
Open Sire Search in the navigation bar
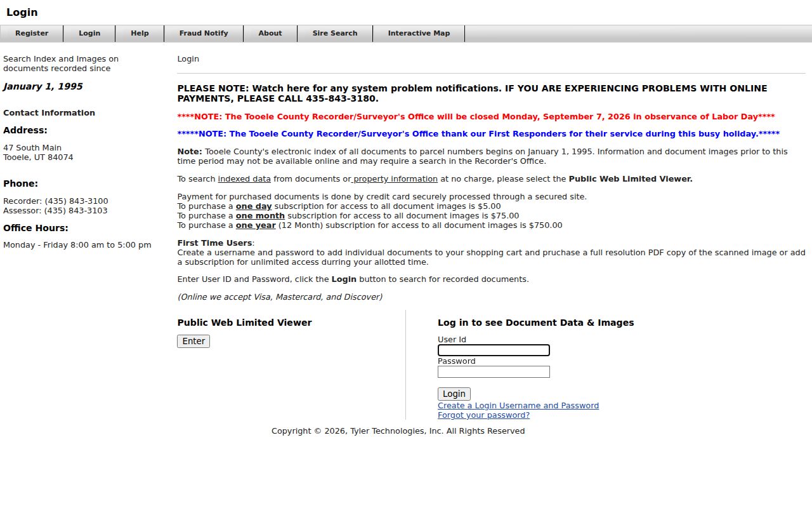(x=335, y=34)
